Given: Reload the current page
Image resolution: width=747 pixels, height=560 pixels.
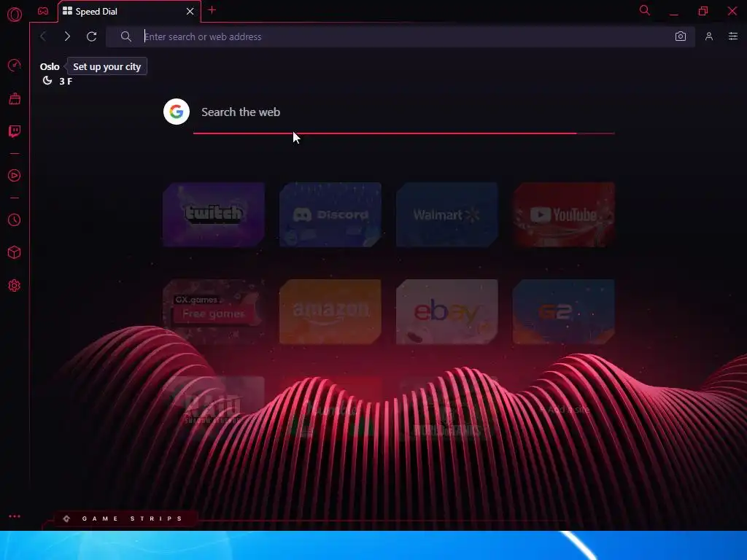Looking at the screenshot, I should tap(91, 36).
